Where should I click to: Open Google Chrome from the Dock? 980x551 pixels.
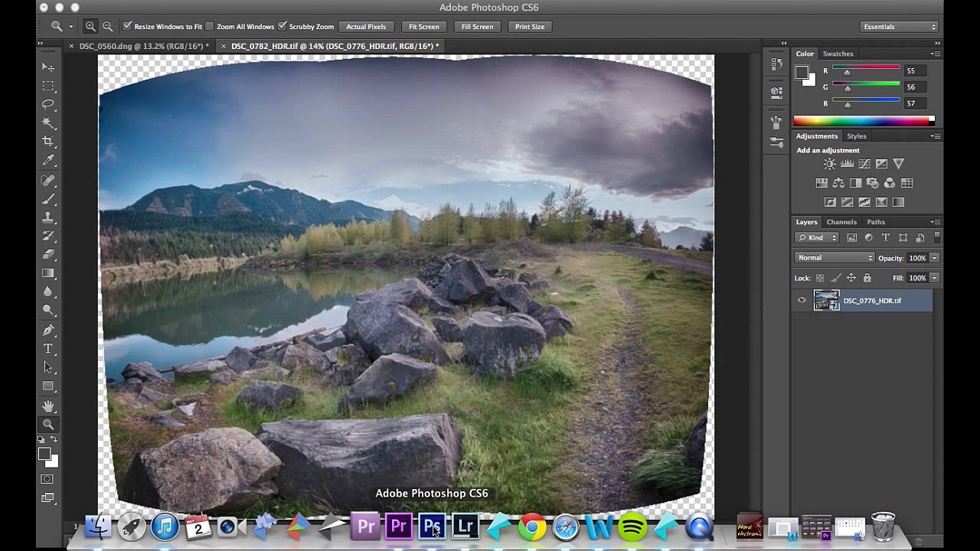pos(532,527)
